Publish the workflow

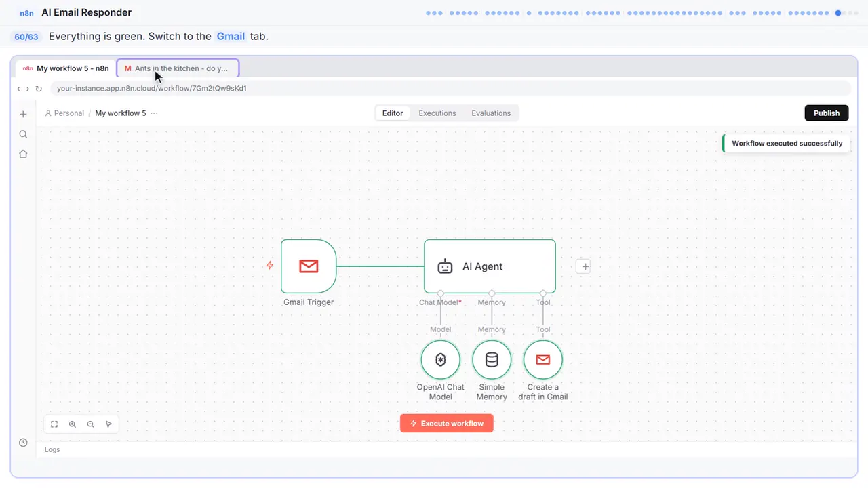(x=827, y=113)
